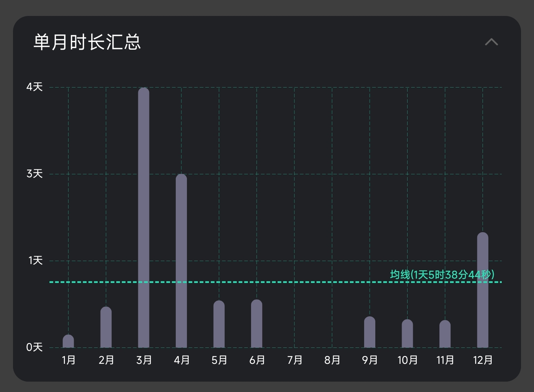
Task: Select the 4月 bar in the chart
Action: coord(181,261)
